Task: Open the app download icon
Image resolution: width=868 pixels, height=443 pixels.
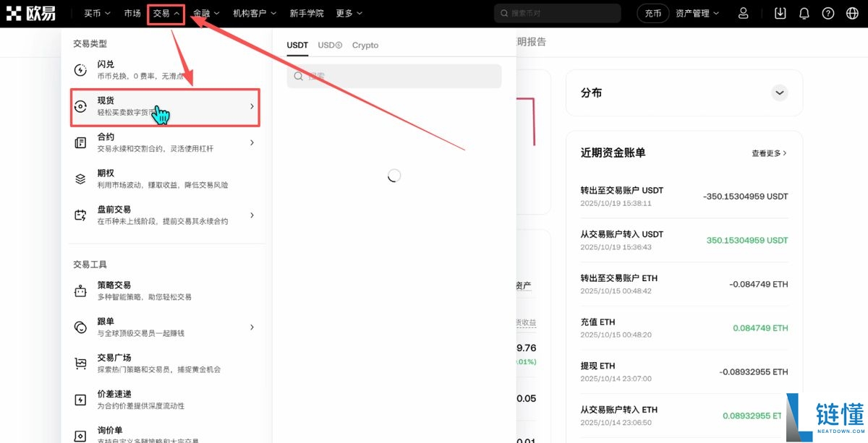Action: coord(780,12)
